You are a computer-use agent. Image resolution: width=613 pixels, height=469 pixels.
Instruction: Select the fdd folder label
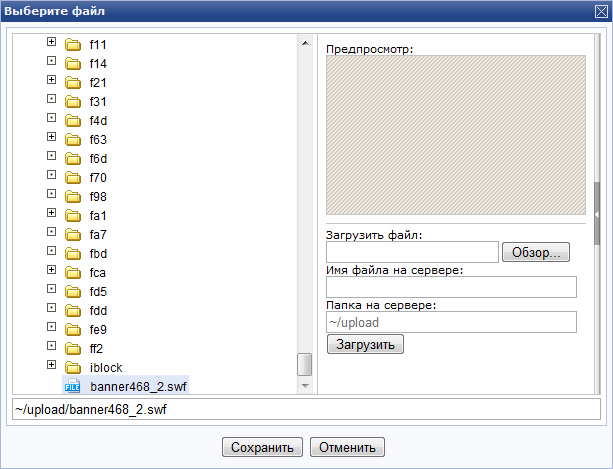(x=98, y=311)
